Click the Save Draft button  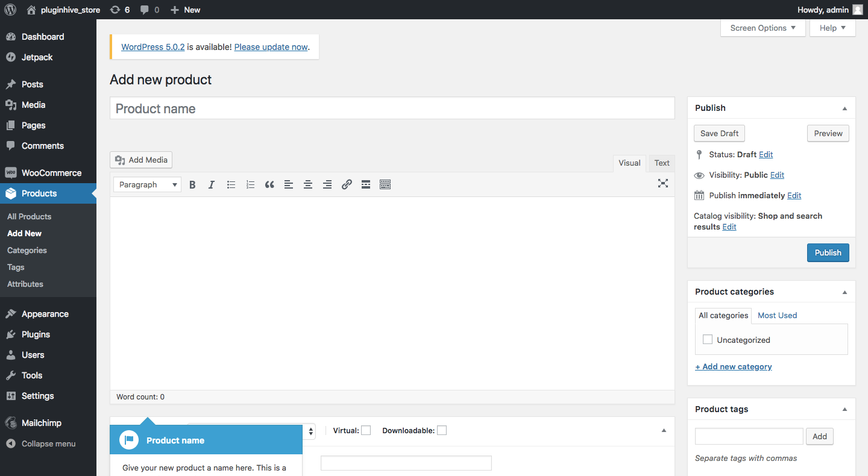(719, 133)
